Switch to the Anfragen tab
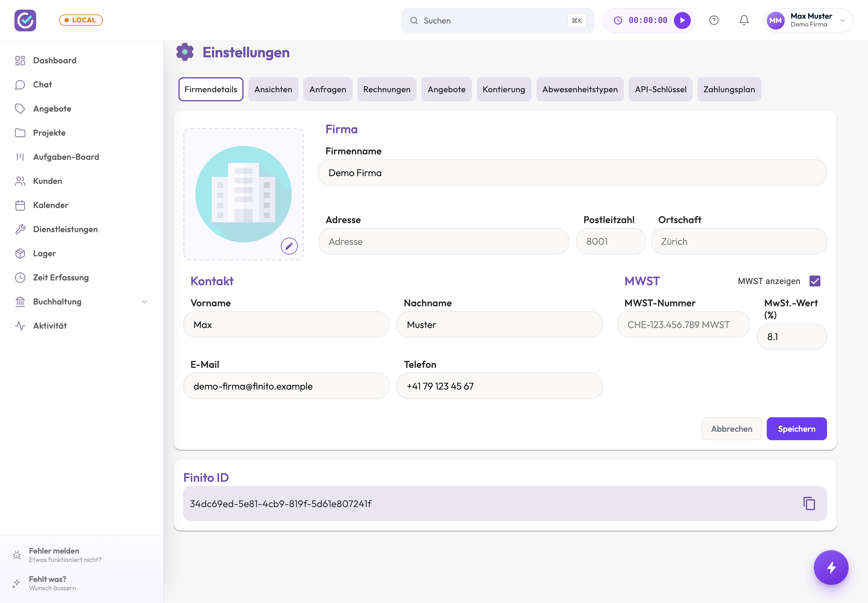Viewport: 868px width, 603px height. tap(328, 90)
